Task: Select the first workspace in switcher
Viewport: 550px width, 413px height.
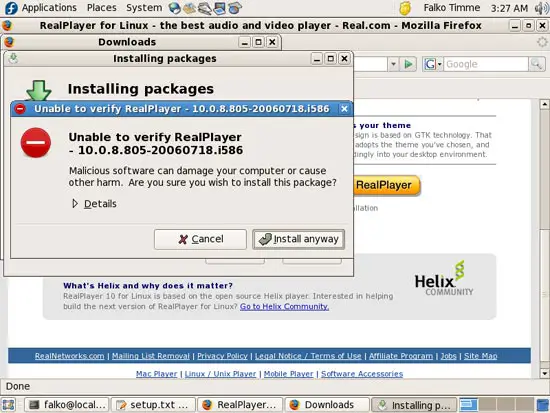Action: click(469, 405)
